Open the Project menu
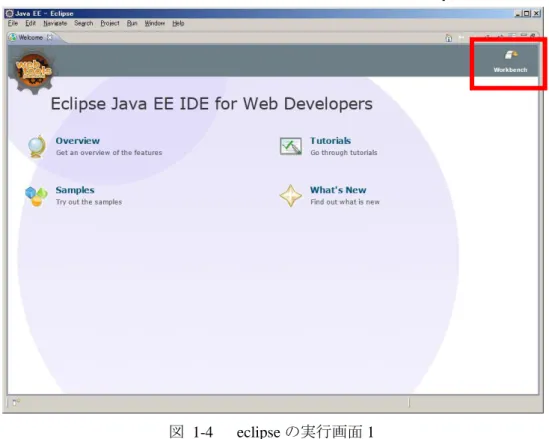The image size is (549, 439). [110, 23]
